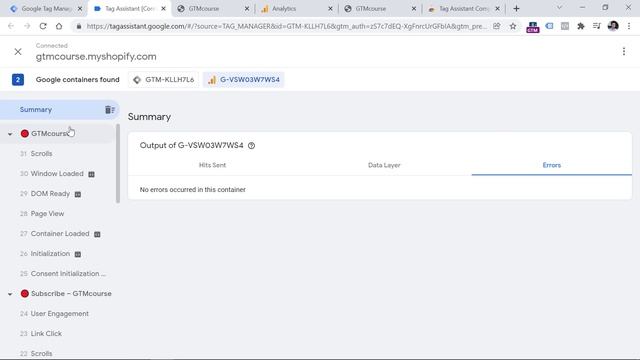The image size is (640, 360).
Task: Open the Chrome profile avatar
Action: (x=613, y=26)
